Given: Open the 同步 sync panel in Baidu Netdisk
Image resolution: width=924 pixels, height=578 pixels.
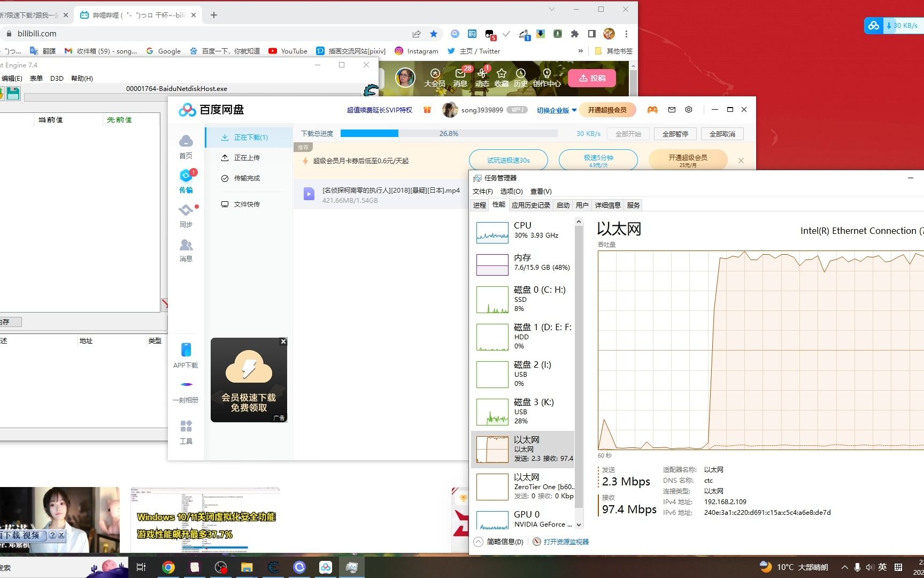Looking at the screenshot, I should tap(186, 215).
